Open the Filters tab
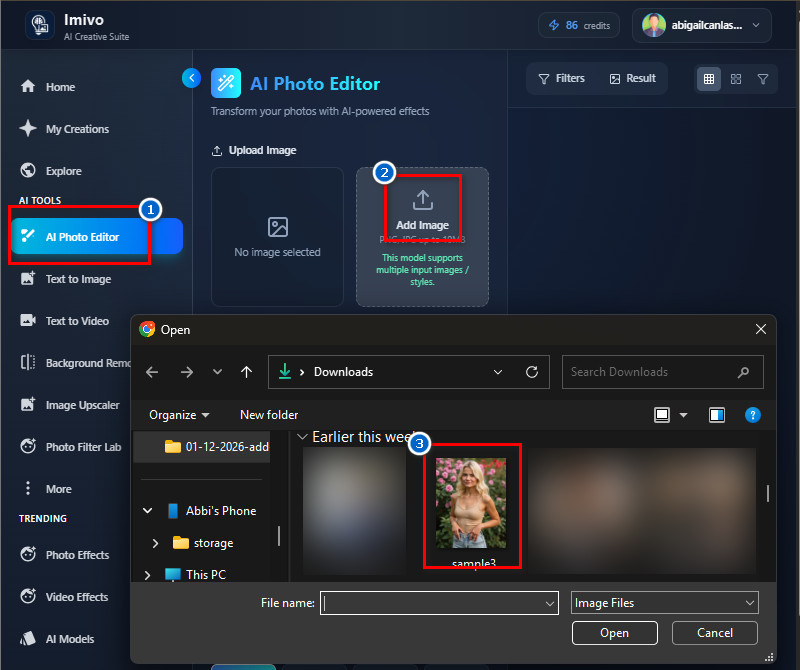 coord(562,78)
